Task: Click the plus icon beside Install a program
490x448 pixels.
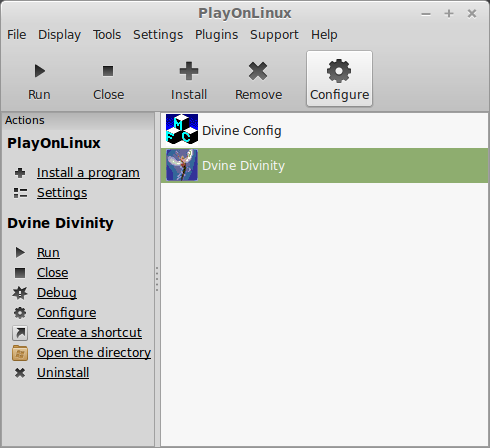Action: [x=20, y=173]
